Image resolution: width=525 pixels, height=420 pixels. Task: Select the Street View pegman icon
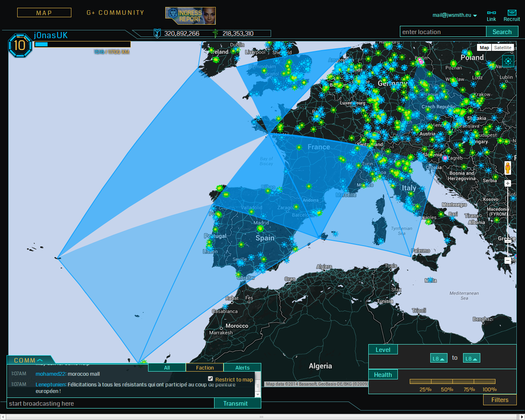[508, 168]
